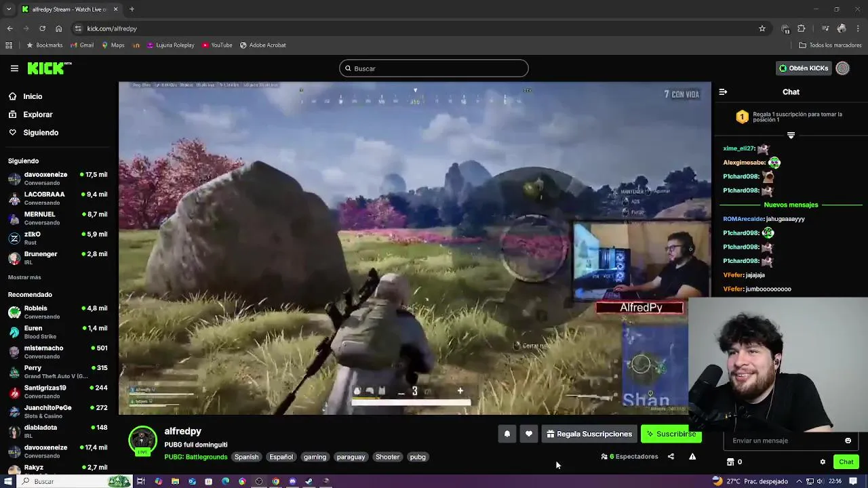Screen dimensions: 868x488
Task: Share the stream via share icon
Action: 671,457
